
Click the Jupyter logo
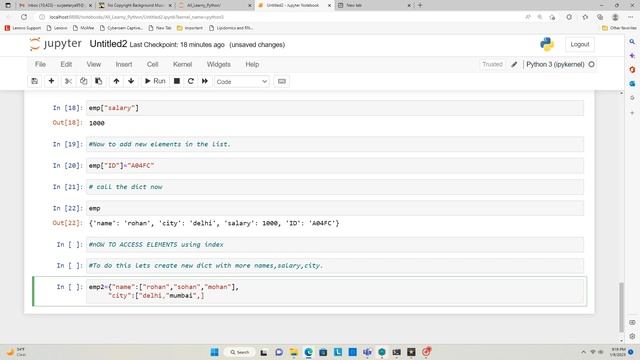click(x=56, y=44)
